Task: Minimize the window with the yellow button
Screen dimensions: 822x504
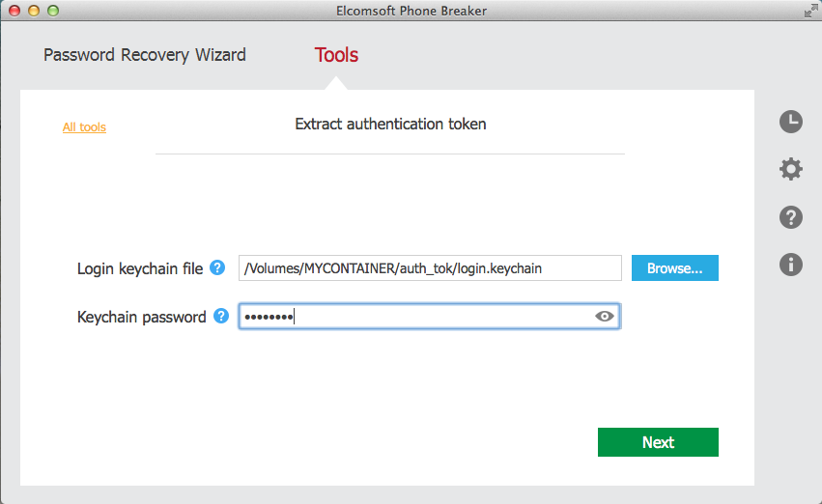Action: 34,11
